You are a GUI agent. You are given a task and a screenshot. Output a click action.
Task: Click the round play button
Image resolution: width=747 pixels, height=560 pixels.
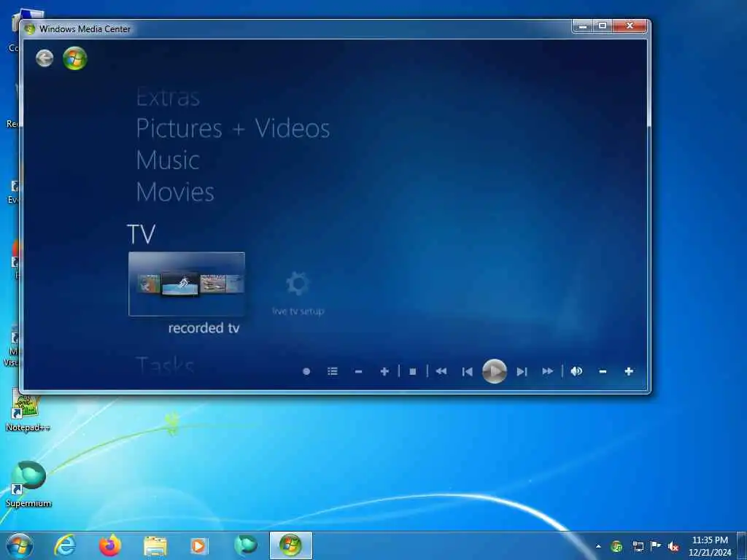click(495, 371)
